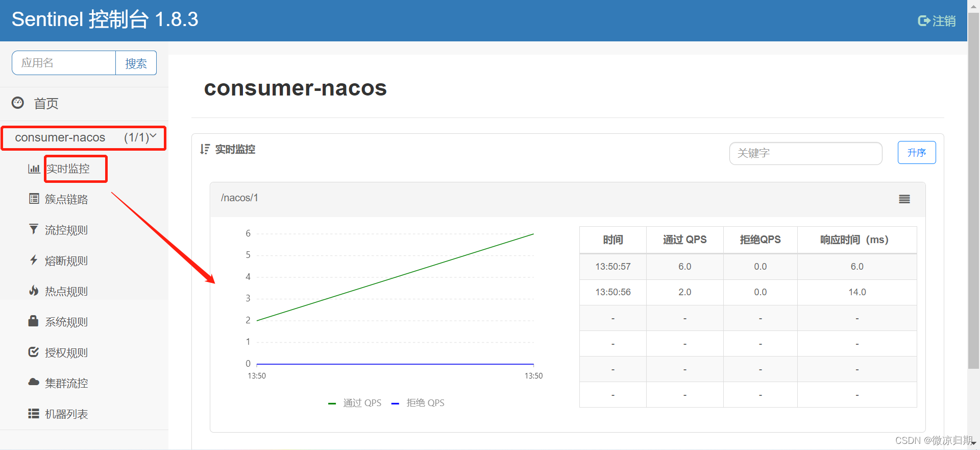Click the lock icon beside 系统规则
Screen dimensions: 980x450
point(34,321)
